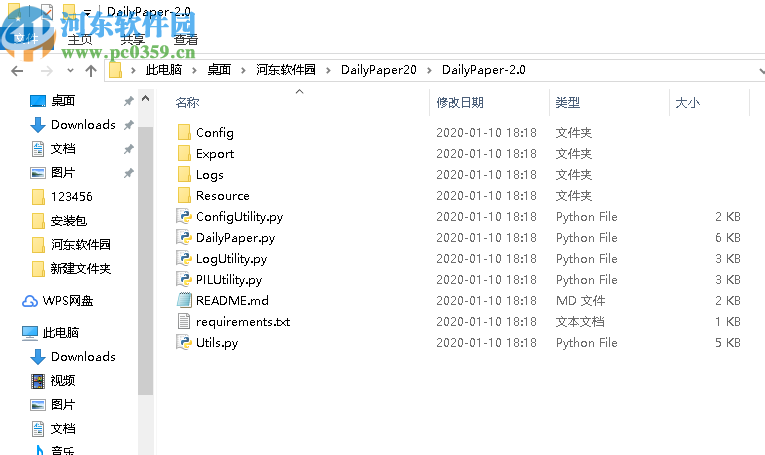Expand chevron after 桌面 in address bar

243,70
